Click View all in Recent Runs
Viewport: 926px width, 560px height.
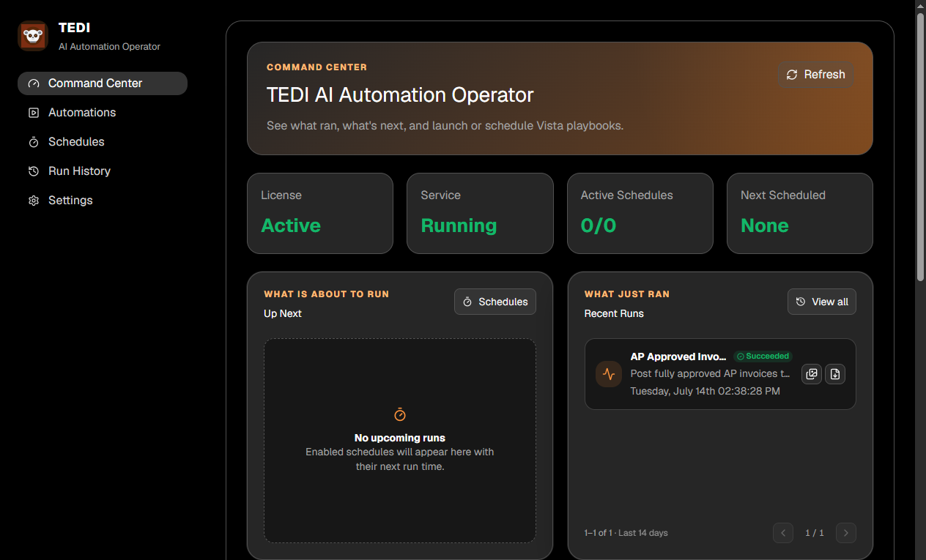(x=822, y=302)
